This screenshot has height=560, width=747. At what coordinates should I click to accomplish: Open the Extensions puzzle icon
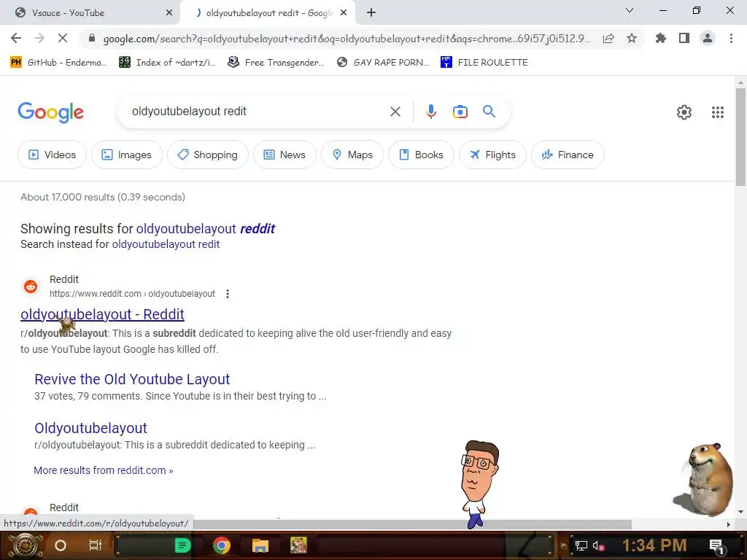pos(661,38)
